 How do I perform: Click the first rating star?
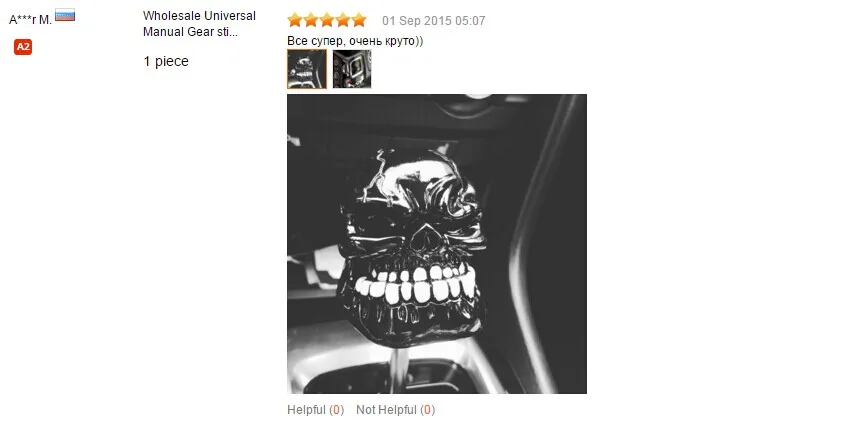295,20
